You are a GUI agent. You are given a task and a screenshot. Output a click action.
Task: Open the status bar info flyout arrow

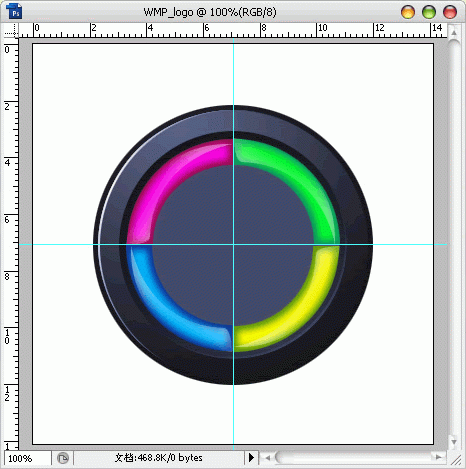251,458
